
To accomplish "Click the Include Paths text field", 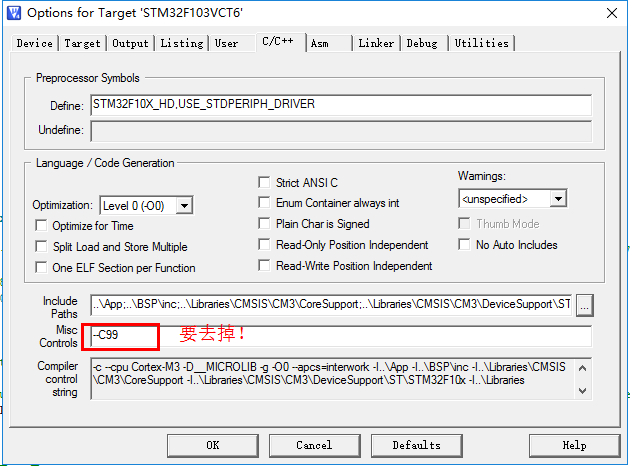I will [x=331, y=305].
